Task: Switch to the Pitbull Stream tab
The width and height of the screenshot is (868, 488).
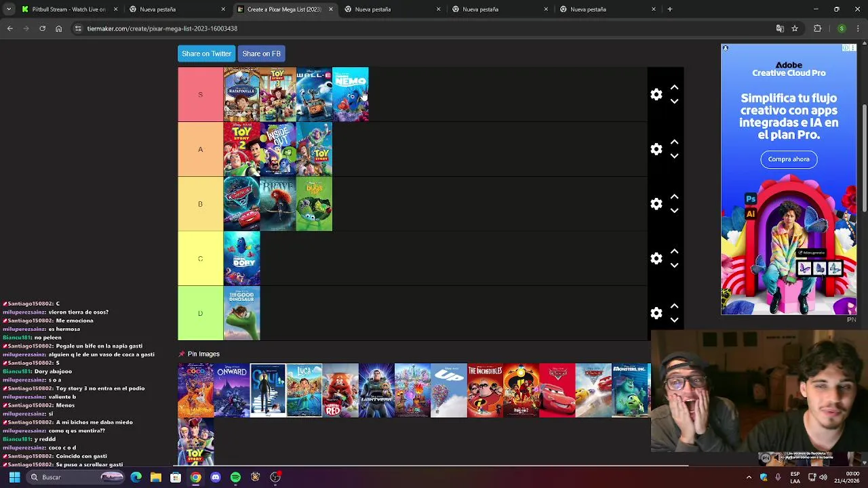Action: [69, 9]
